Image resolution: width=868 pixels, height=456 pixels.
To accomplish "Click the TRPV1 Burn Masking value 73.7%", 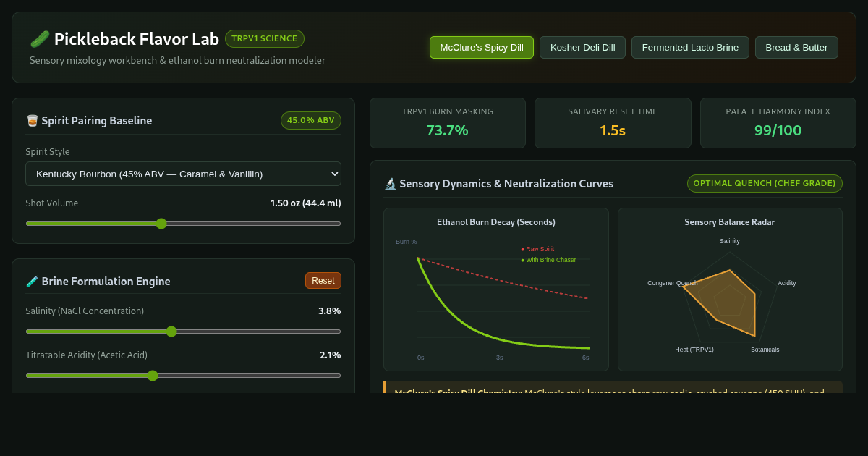I will (447, 131).
